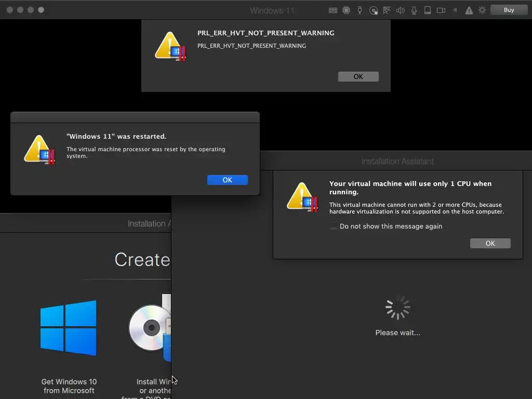Click the "Installation Assistant" title on right window

point(397,161)
